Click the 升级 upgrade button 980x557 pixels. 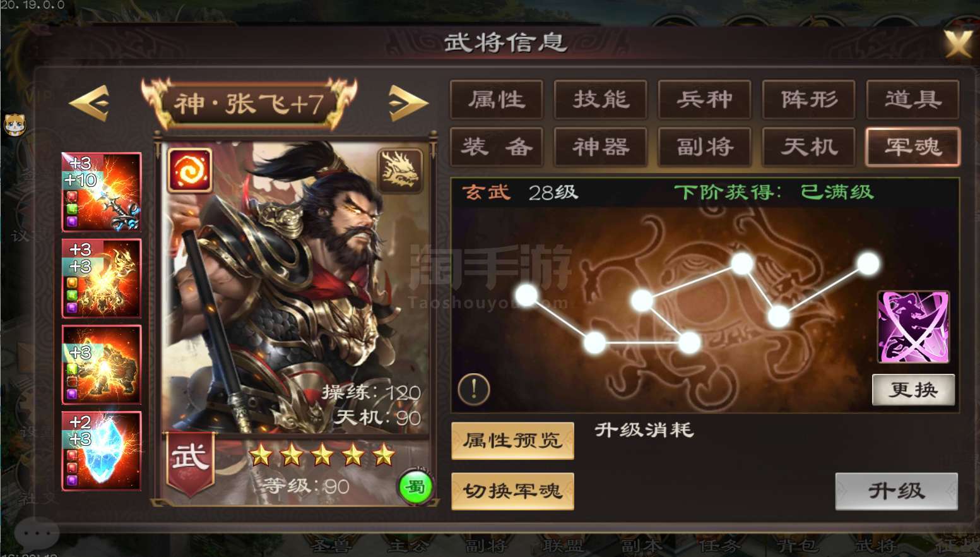(896, 491)
